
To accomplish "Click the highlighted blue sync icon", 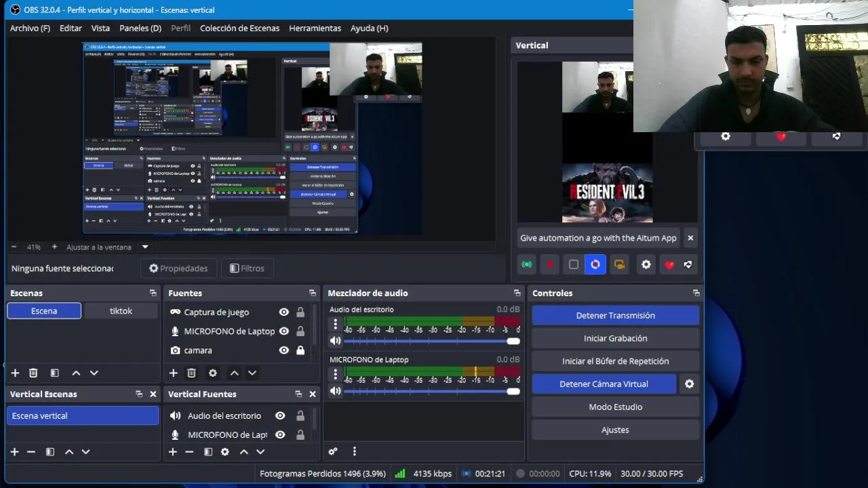I will point(595,264).
